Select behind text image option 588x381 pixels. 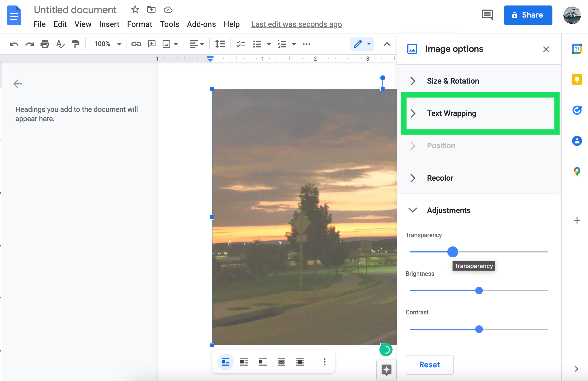point(281,362)
